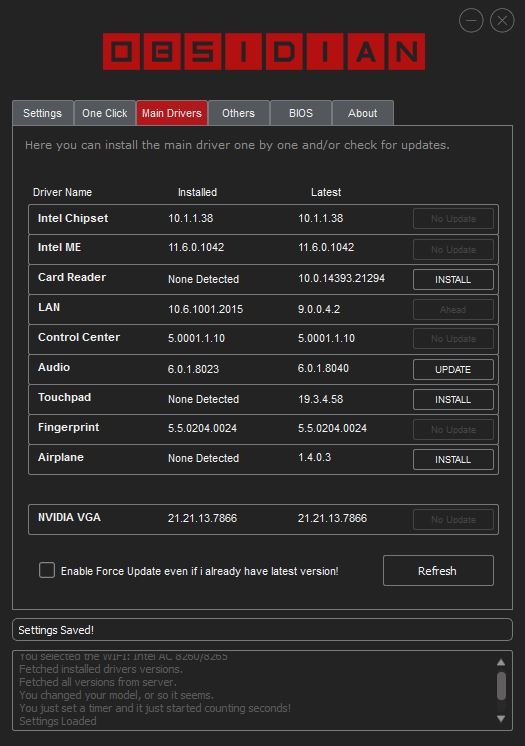Click the Settings Saved! status bar
525x746 pixels.
(x=262, y=629)
